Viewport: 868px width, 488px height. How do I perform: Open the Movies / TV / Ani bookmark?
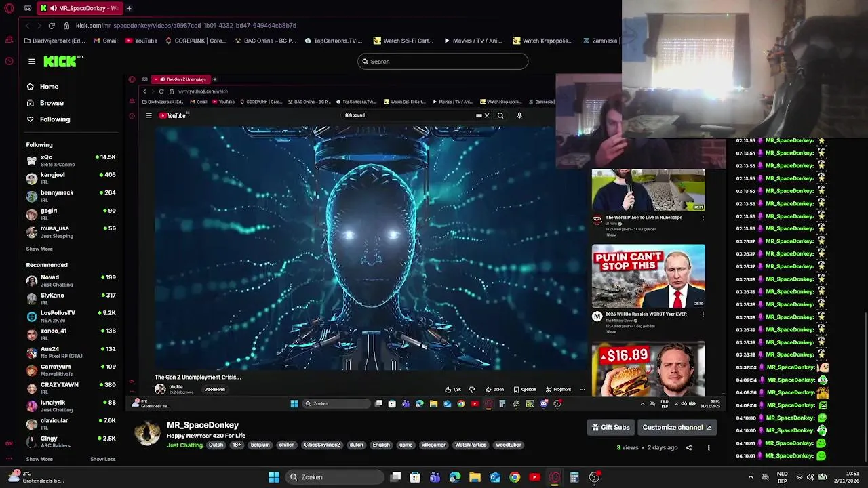coord(473,41)
